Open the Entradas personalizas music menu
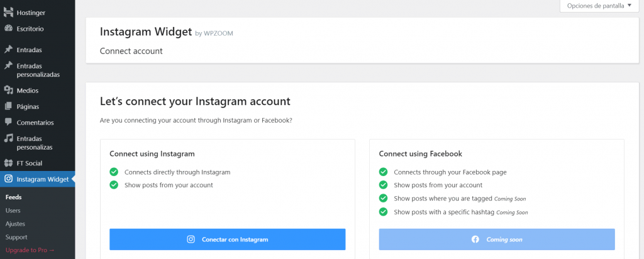The height and width of the screenshot is (259, 644). point(35,143)
